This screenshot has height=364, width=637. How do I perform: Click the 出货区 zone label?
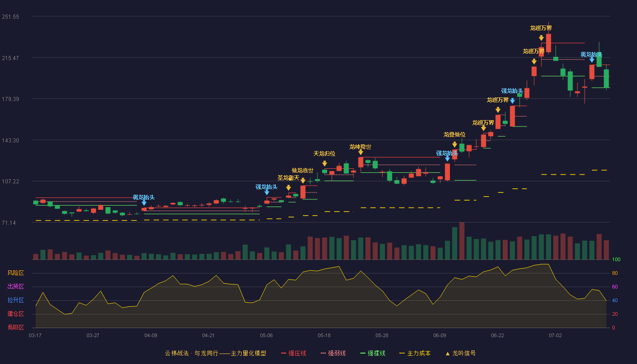[16, 287]
